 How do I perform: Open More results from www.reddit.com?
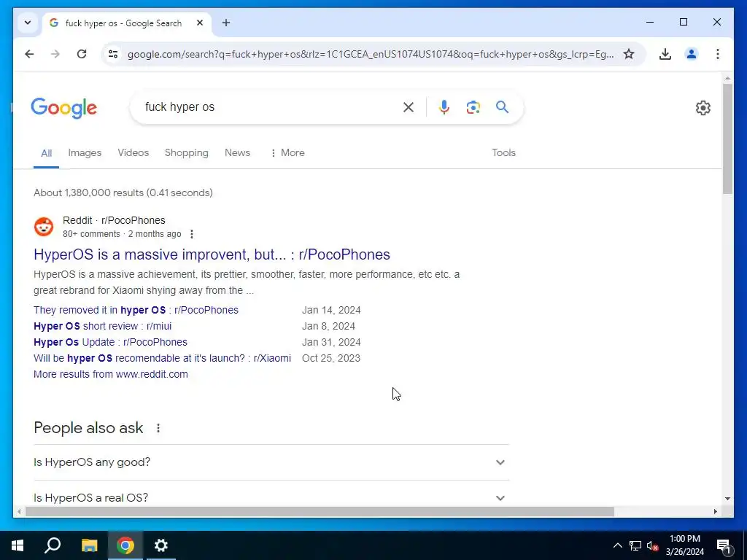(x=111, y=374)
